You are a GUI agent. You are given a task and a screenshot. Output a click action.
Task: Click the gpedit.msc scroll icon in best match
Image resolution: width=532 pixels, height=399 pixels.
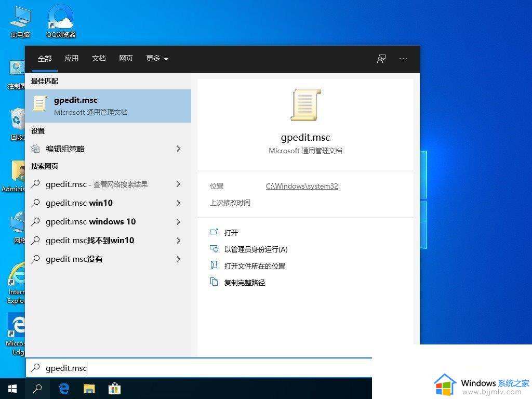(39, 103)
